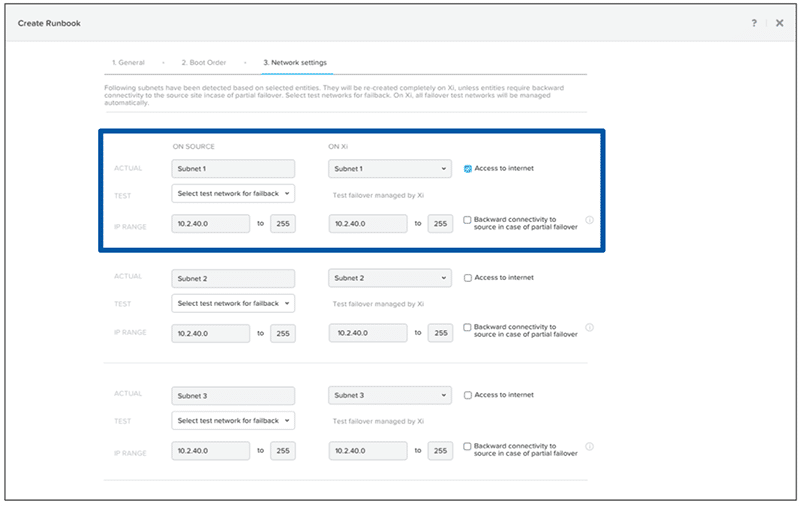
Task: Open the On Xi Subnet 1 dropdown
Action: pos(390,169)
